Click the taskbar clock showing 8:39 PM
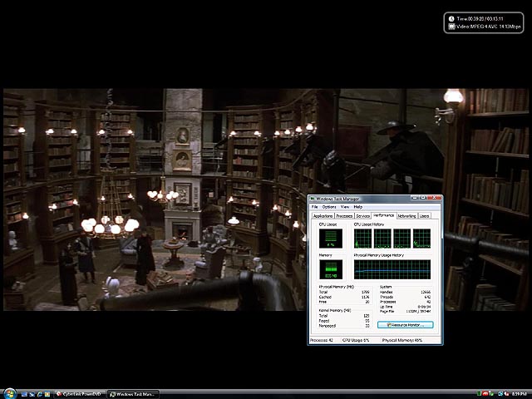This screenshot has height=399, width=532. [519, 394]
